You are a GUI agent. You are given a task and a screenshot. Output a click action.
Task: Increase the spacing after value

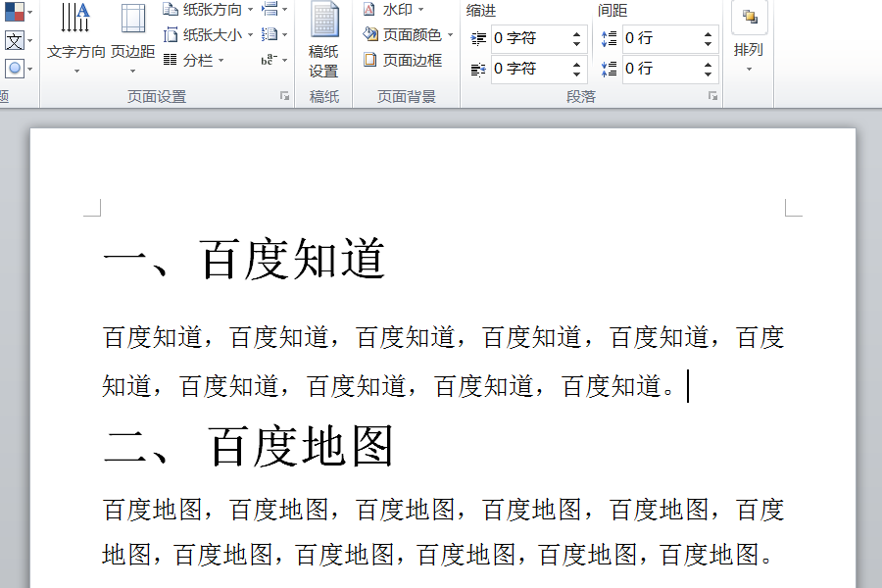click(708, 64)
